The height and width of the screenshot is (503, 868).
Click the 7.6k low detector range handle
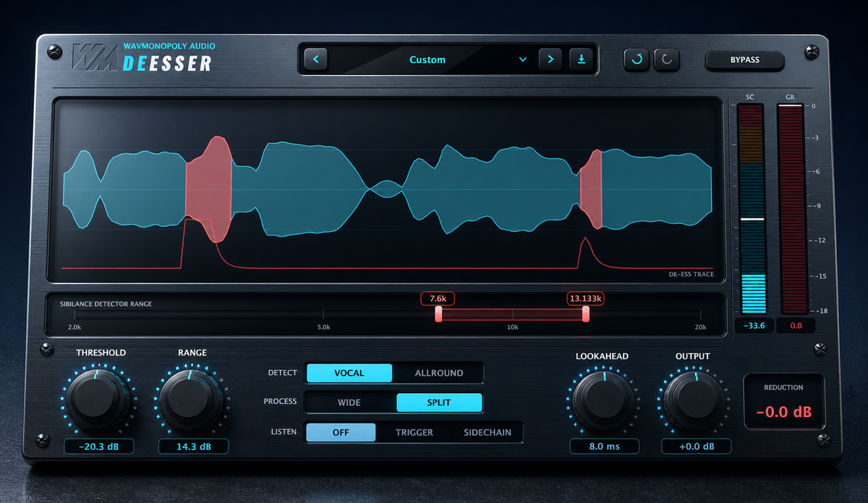[438, 314]
